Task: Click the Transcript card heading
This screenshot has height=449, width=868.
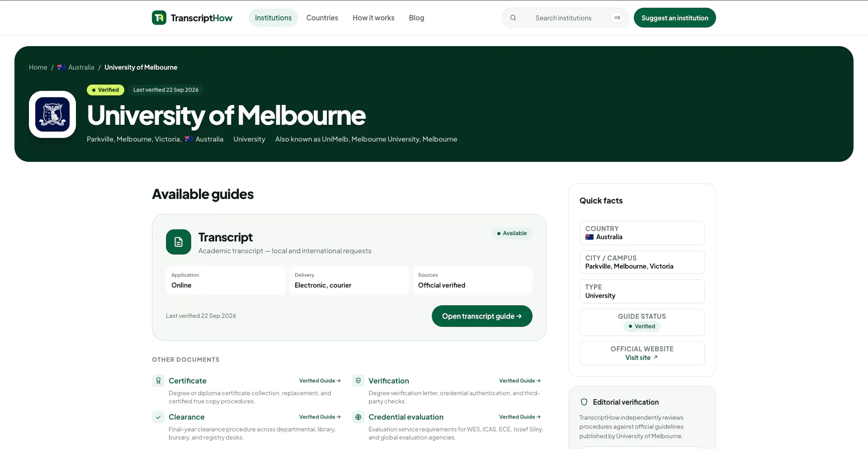Action: 226,237
